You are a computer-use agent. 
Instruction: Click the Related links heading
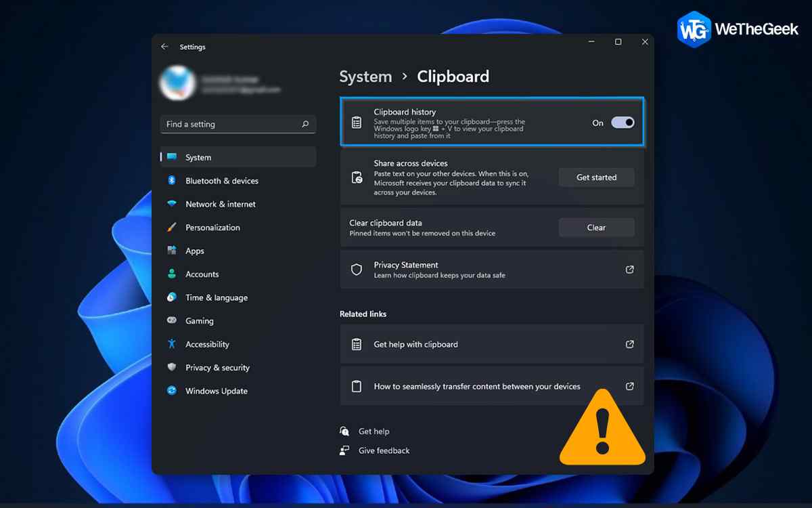tap(363, 314)
